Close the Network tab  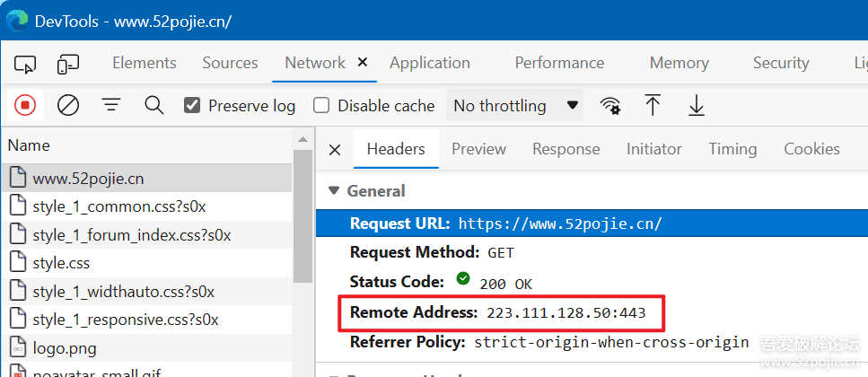pos(363,63)
